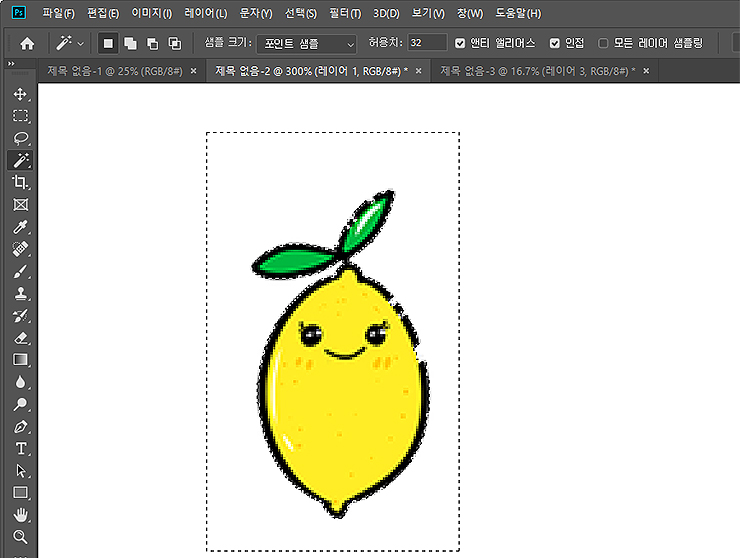Open the 레이어(L) menu
This screenshot has width=740, height=558.
click(206, 13)
